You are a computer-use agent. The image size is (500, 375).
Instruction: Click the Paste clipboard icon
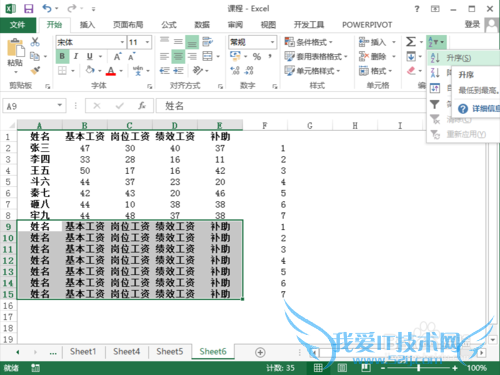[15, 47]
